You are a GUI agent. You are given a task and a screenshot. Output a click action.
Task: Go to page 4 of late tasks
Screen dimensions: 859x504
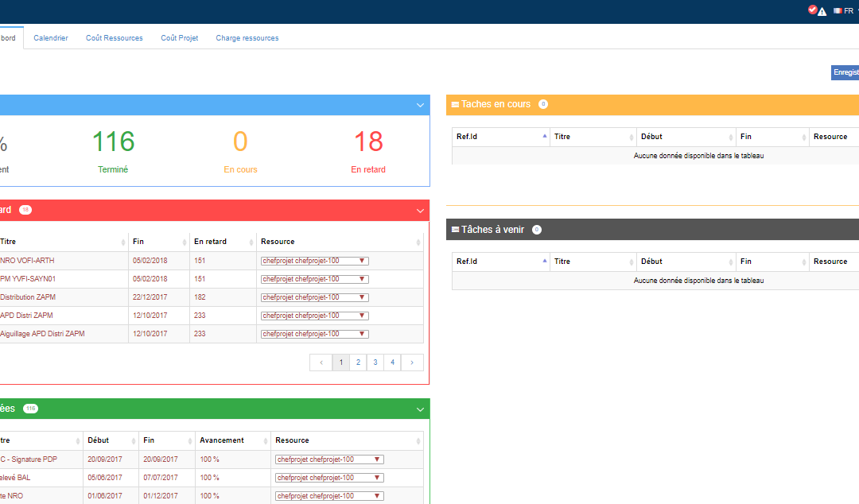[392, 362]
